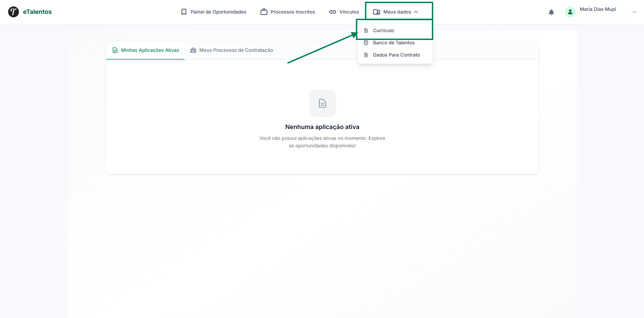
Task: Choose Banco de Talentos menu entry
Action: pyautogui.click(x=394, y=43)
